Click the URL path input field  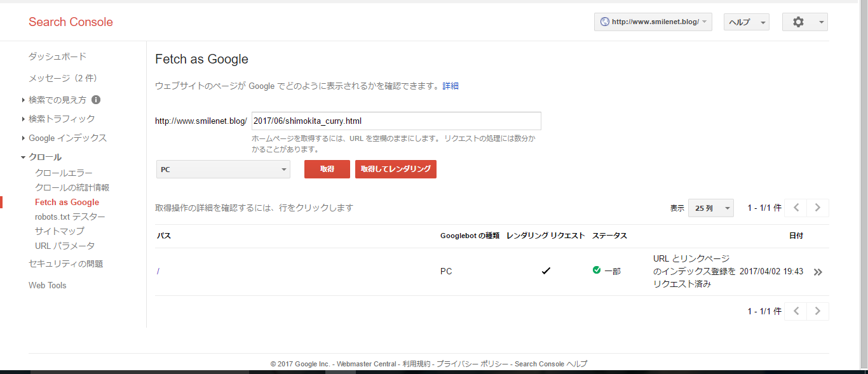tap(397, 121)
